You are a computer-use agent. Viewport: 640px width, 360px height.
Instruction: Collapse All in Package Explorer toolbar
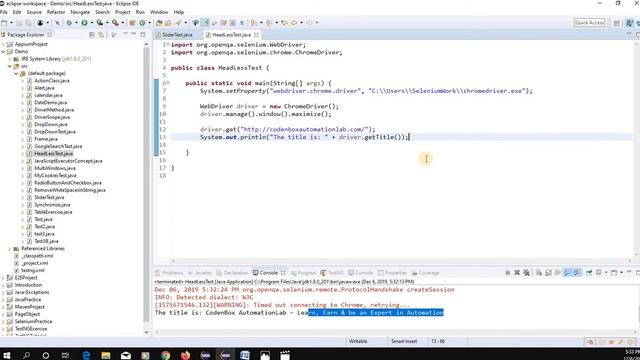click(92, 35)
